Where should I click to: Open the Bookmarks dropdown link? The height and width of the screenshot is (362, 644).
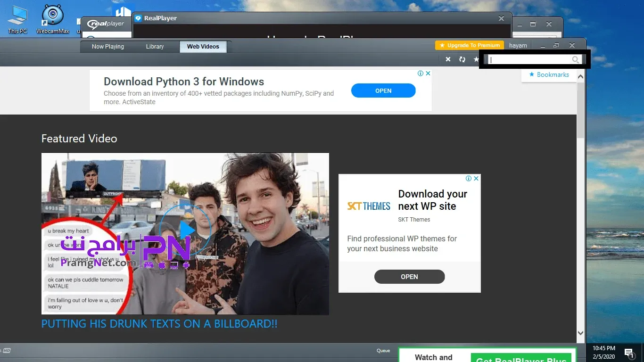pos(549,74)
